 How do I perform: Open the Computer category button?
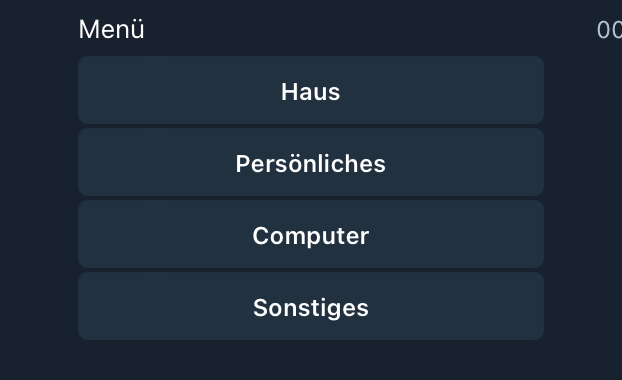click(x=311, y=234)
